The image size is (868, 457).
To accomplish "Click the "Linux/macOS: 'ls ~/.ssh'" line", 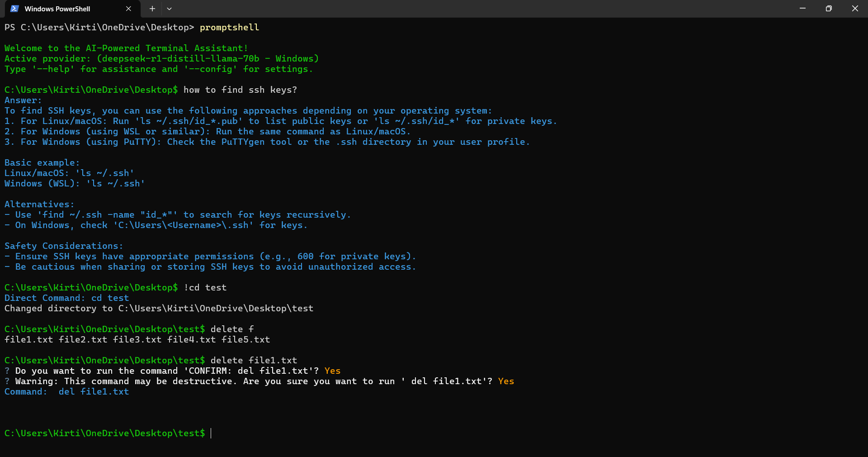I will 69,173.
